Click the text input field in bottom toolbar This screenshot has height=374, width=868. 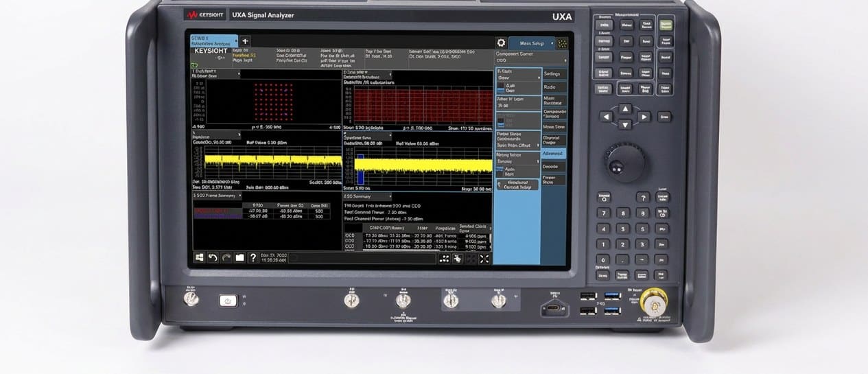[362, 259]
